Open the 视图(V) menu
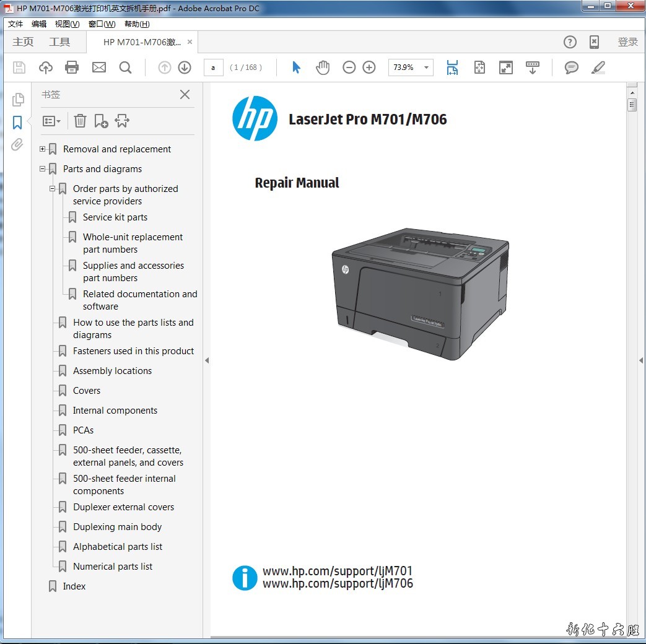This screenshot has width=646, height=644. click(67, 24)
